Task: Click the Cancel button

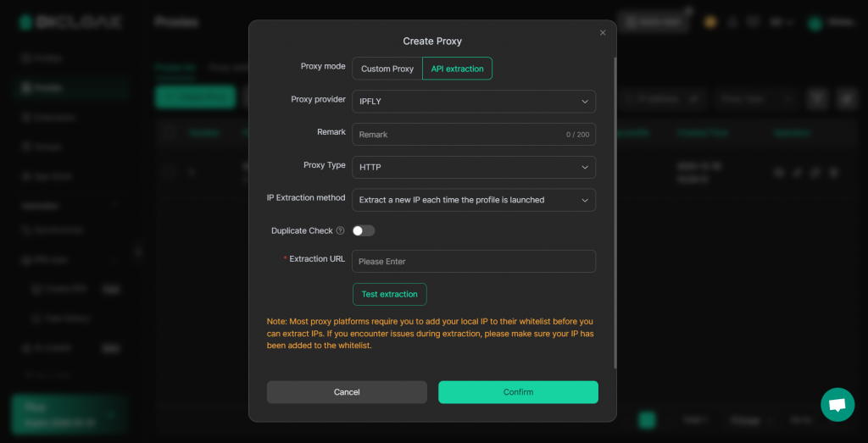Action: (347, 392)
